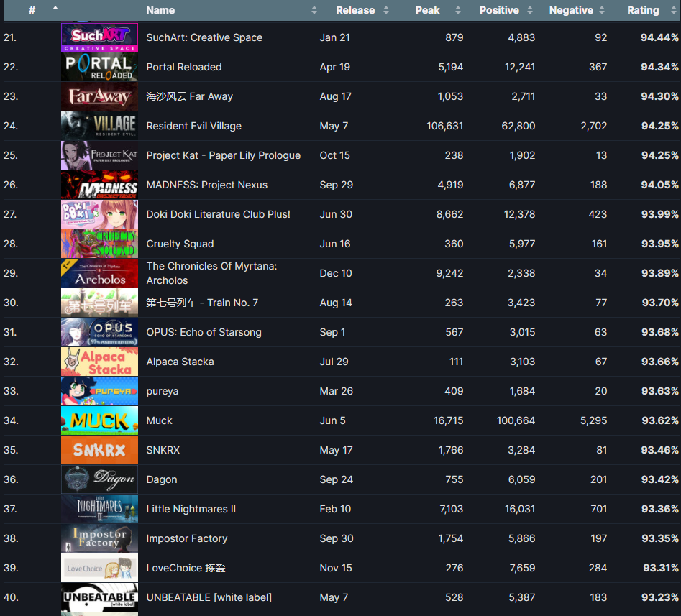Select Resident Evil Village peak value 106,631
Screen dimensions: 681x616
(x=444, y=127)
